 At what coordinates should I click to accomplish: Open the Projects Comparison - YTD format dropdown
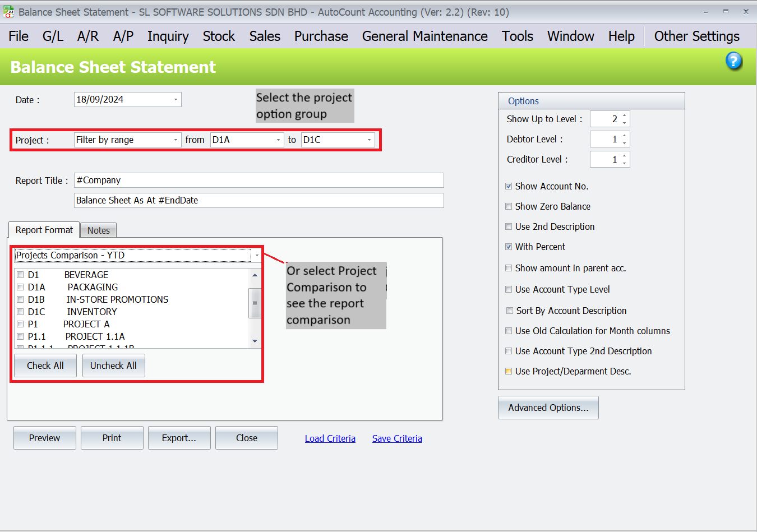coord(257,256)
